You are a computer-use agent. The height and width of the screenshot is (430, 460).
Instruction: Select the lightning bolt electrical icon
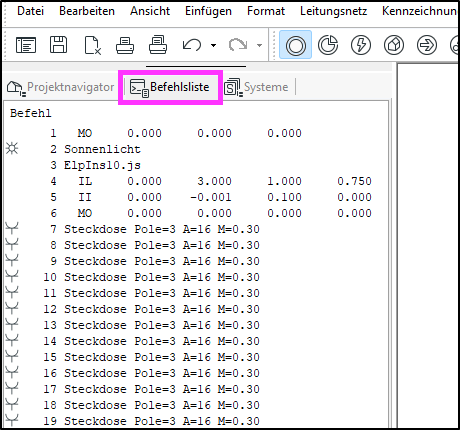click(x=361, y=45)
